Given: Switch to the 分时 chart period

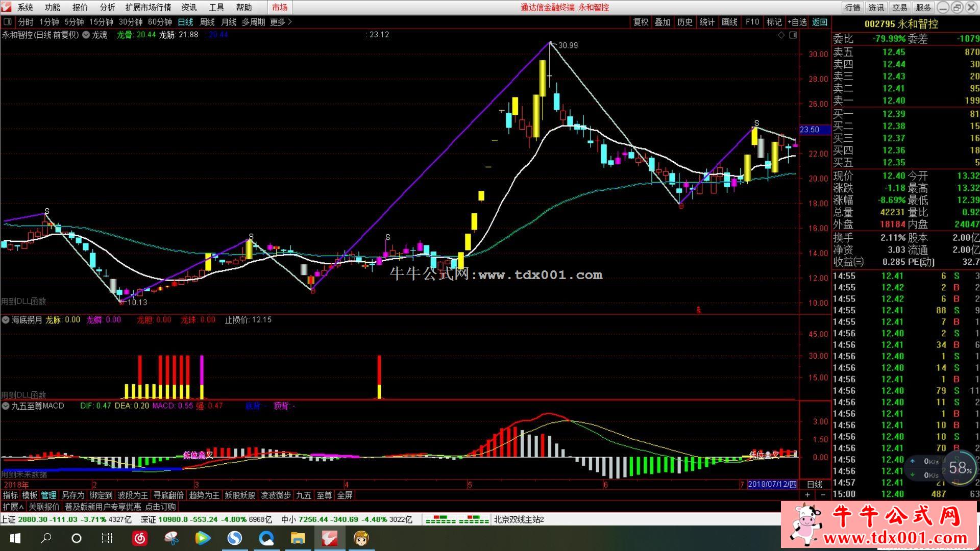Looking at the screenshot, I should 26,22.
